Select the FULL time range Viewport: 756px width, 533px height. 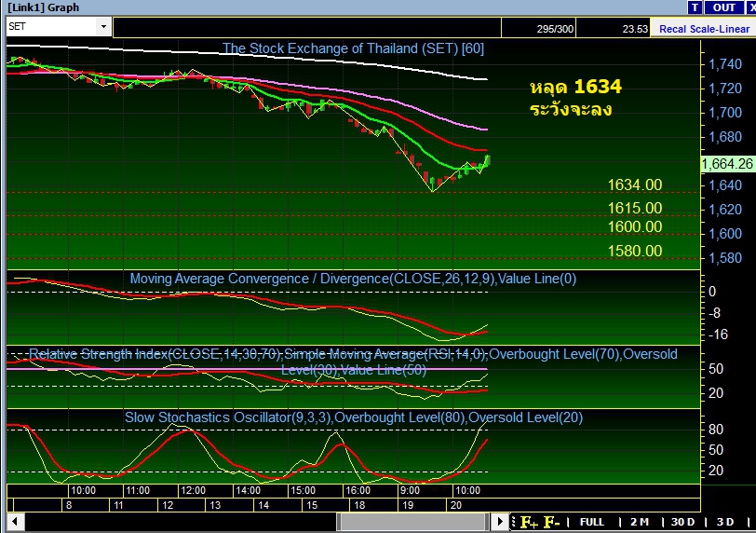tap(591, 522)
